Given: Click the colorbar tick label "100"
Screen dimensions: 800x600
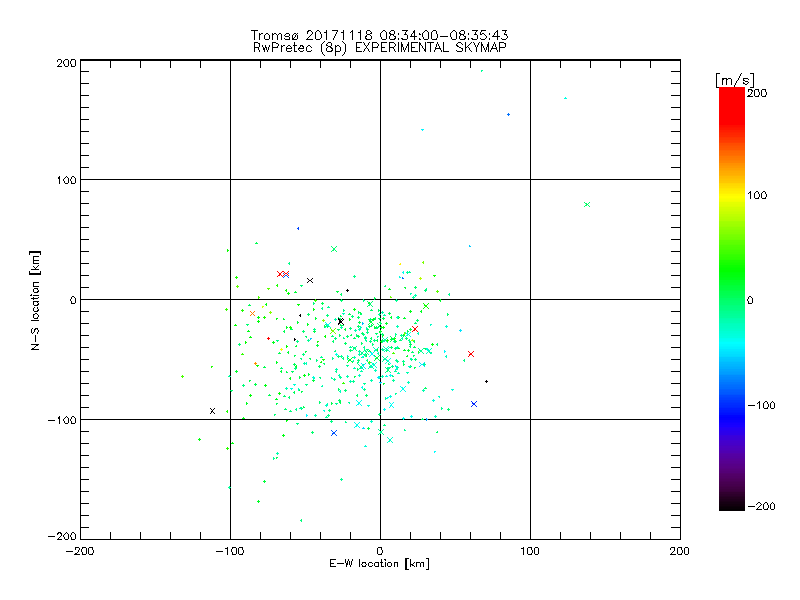Looking at the screenshot, I should (x=757, y=195).
